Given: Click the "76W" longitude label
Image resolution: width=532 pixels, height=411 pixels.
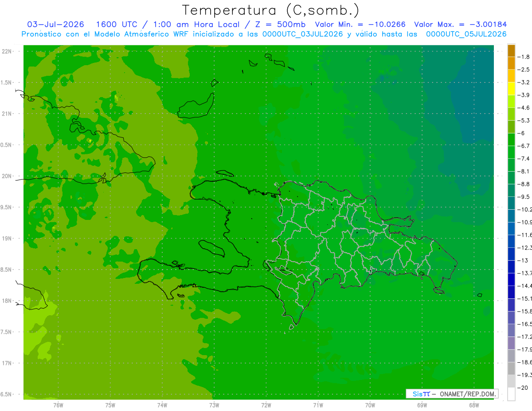Looking at the screenshot, I should pyautogui.click(x=58, y=405).
